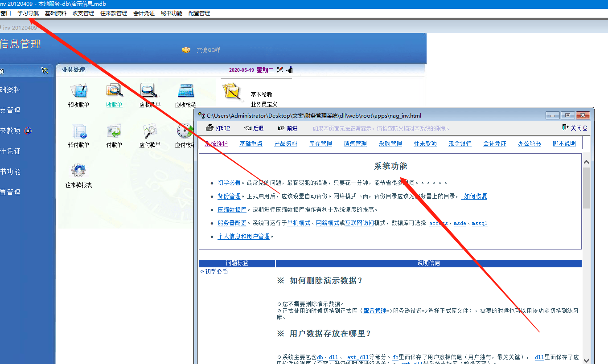Open 付款单 via its payment icon
The height and width of the screenshot is (364, 608).
[x=115, y=130]
